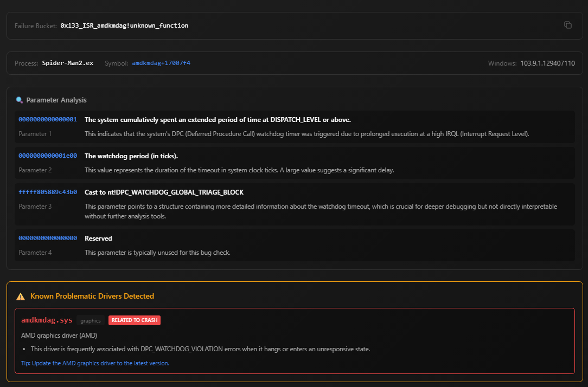Select failure bucket text 0x133_ISR_amdkmdag!unknown_function
Image resolution: width=588 pixels, height=387 pixels.
(x=124, y=25)
